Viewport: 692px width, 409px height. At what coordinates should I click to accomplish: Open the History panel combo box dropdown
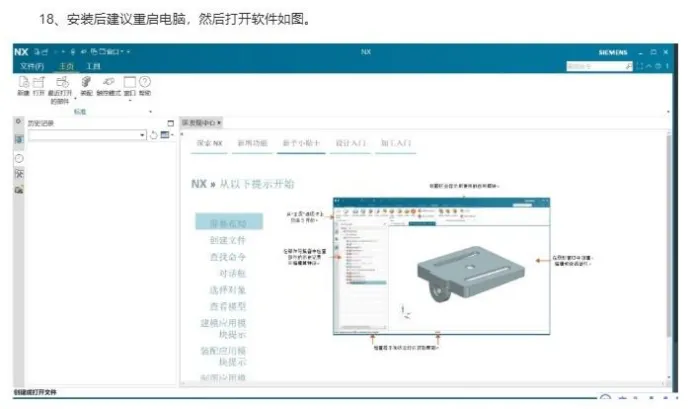point(142,135)
